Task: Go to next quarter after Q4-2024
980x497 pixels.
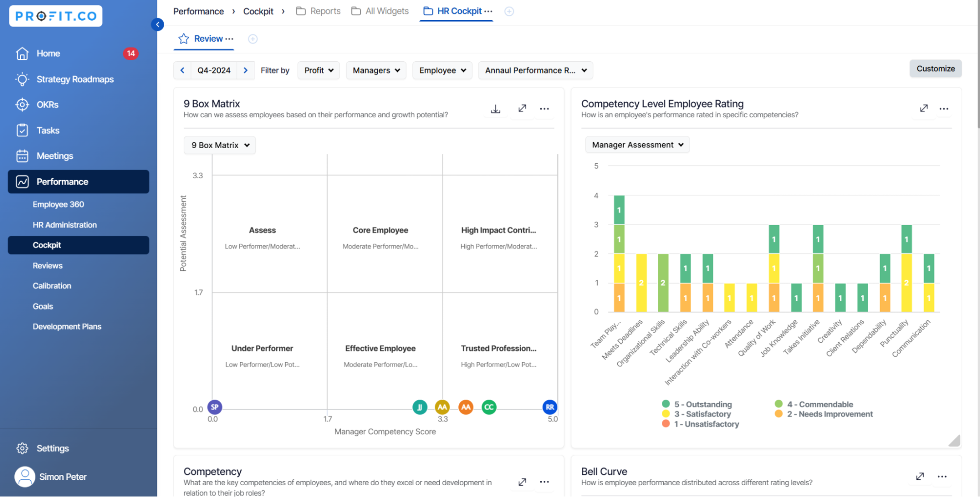Action: point(246,70)
